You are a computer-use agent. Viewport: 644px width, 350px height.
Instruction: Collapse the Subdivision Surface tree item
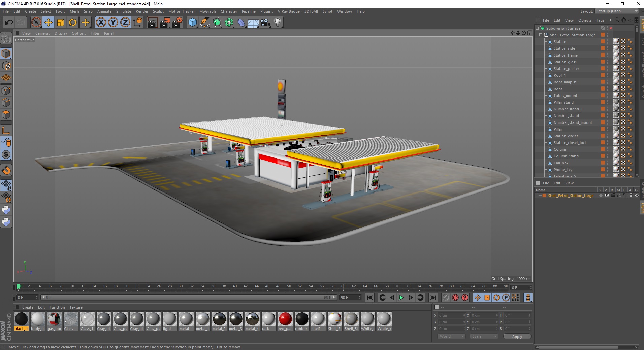538,28
